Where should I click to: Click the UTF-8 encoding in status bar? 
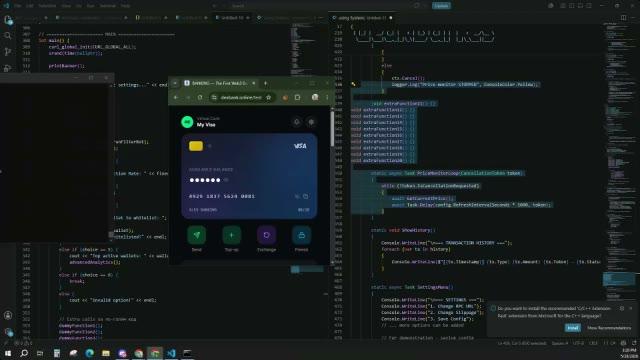[578, 343]
